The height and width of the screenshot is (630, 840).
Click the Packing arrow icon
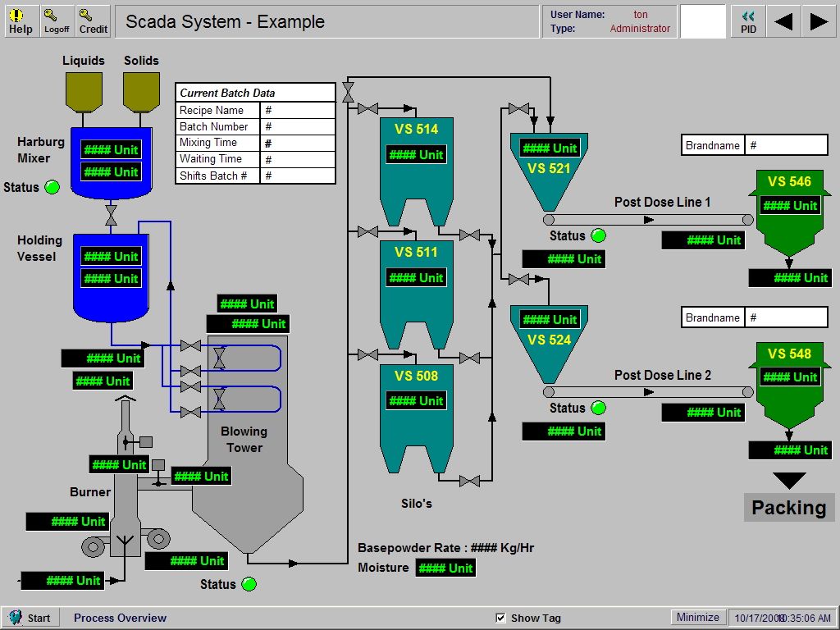click(788, 479)
